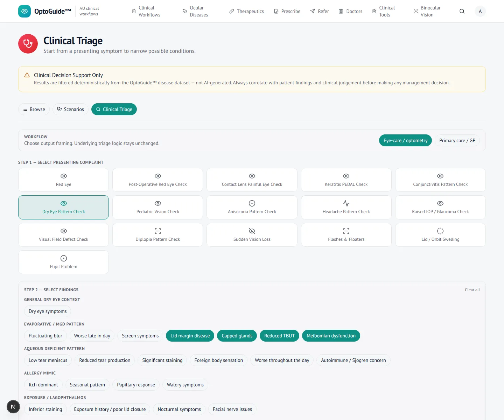Deselect the Meibomian dysfunction finding
Image resolution: width=504 pixels, height=420 pixels.
click(331, 336)
